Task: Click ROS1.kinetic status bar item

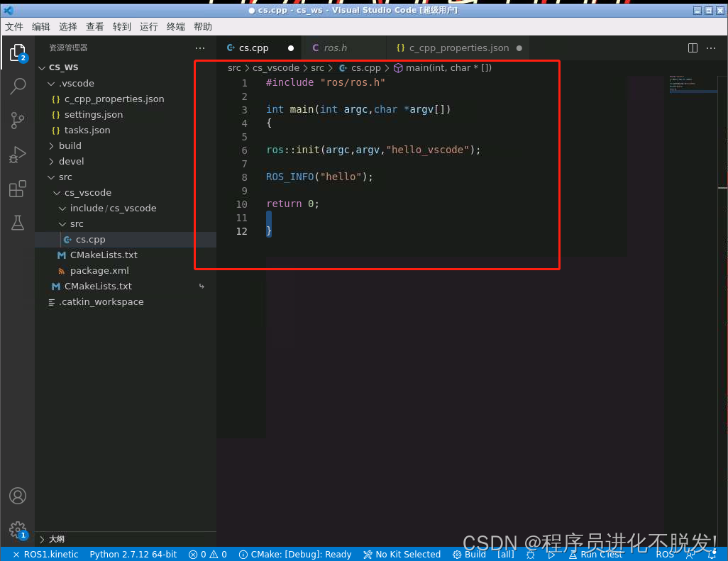Action: point(45,555)
